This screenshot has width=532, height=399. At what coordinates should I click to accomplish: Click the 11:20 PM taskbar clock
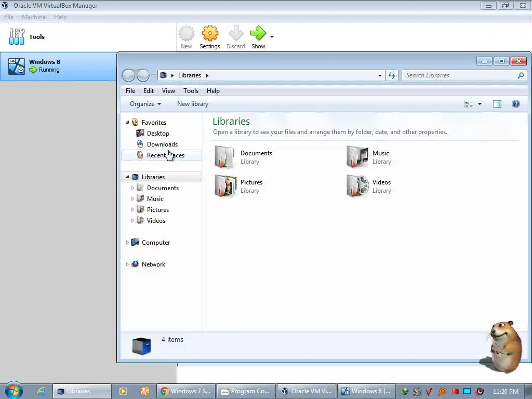[x=506, y=391]
